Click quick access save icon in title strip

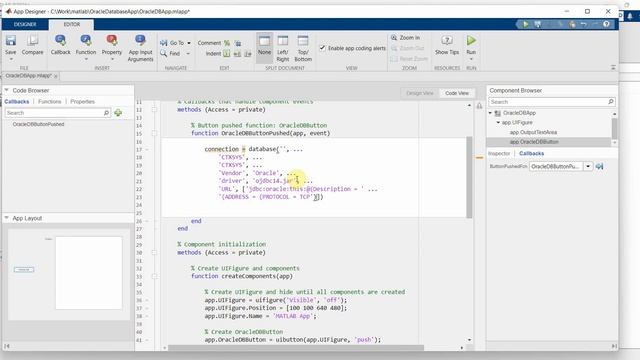(x=538, y=24)
